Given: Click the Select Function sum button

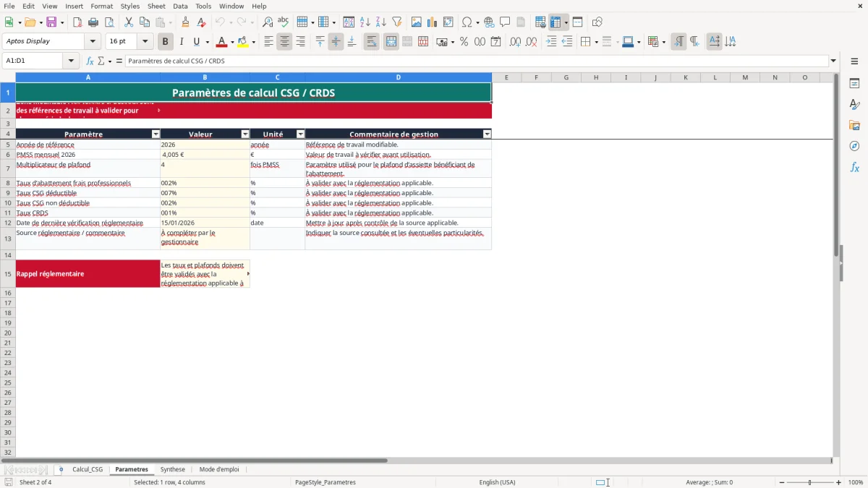Looking at the screenshot, I should [x=102, y=61].
